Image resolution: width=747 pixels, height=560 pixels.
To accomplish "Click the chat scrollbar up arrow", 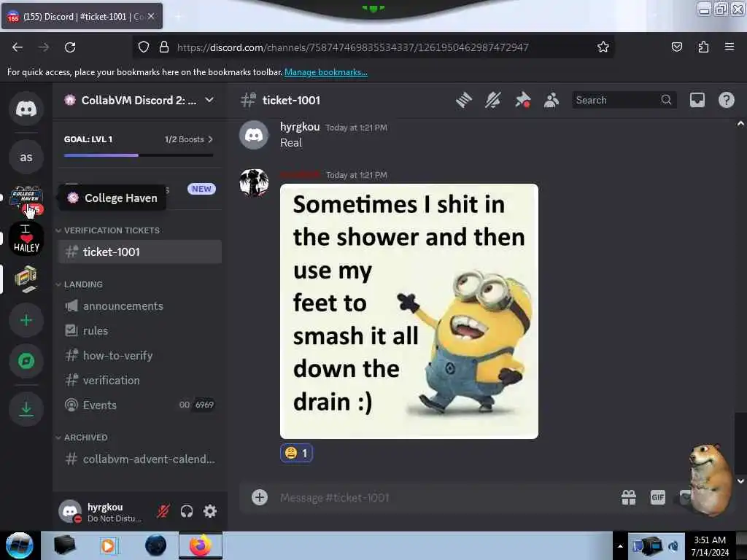I will (x=740, y=124).
